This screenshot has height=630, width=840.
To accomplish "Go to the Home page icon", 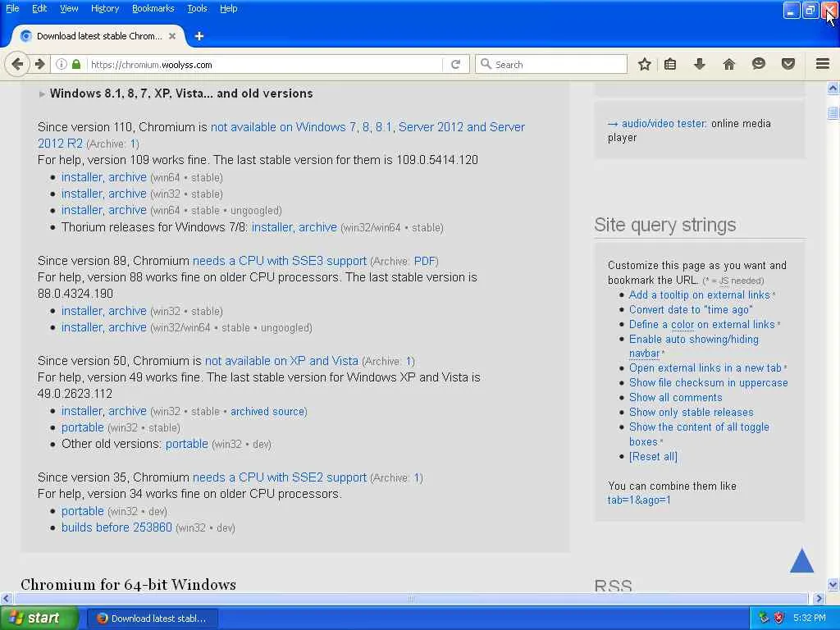I will [x=728, y=64].
